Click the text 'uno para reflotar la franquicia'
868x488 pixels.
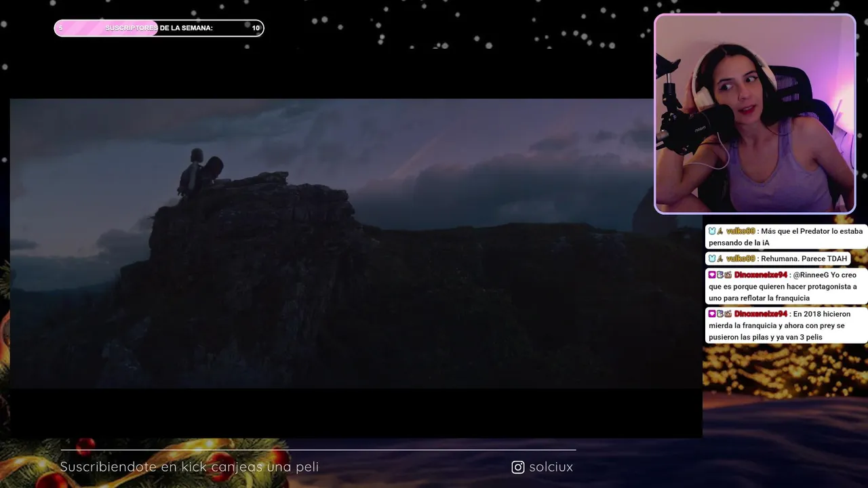point(759,298)
